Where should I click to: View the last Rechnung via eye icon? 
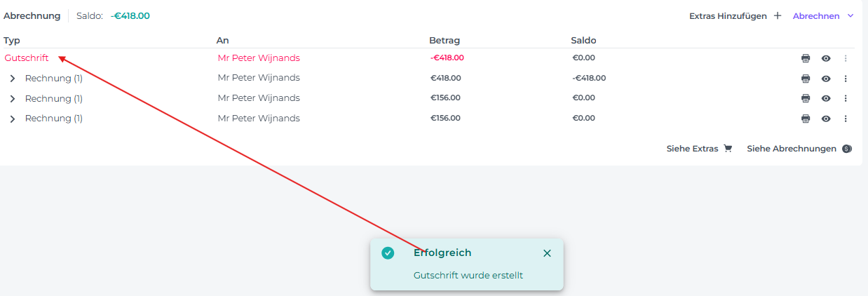click(826, 119)
